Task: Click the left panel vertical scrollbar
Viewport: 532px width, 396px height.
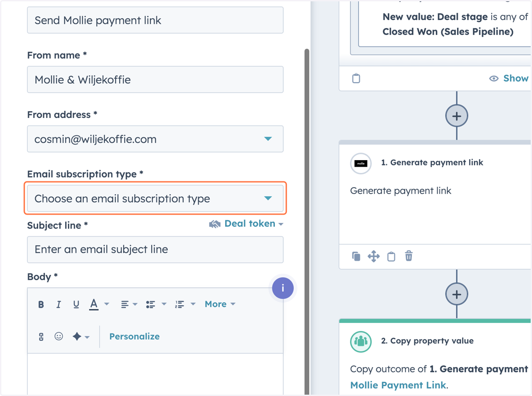Action: pyautogui.click(x=307, y=222)
